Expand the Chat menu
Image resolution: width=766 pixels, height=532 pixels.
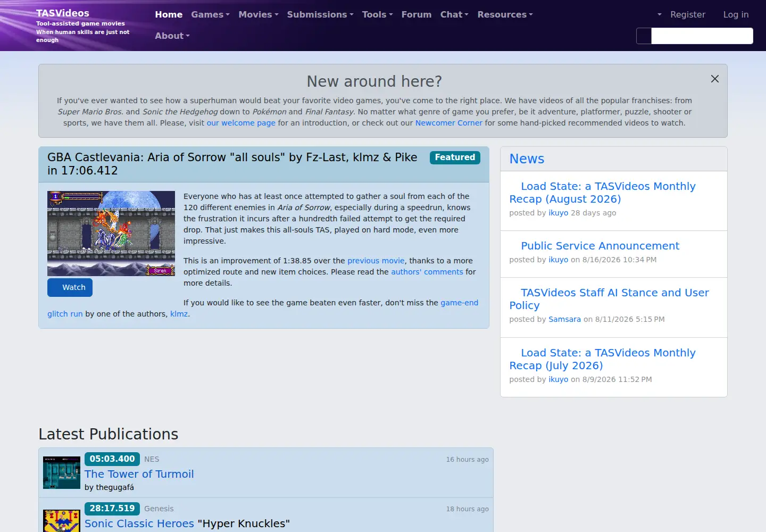pos(454,14)
